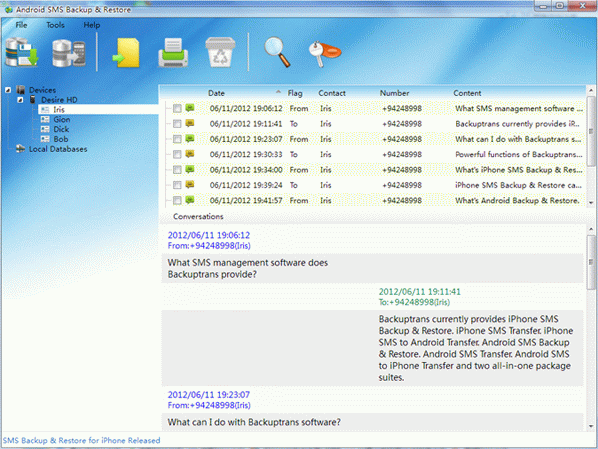Click the Print messages printer icon
This screenshot has width=598, height=449.
click(x=173, y=53)
